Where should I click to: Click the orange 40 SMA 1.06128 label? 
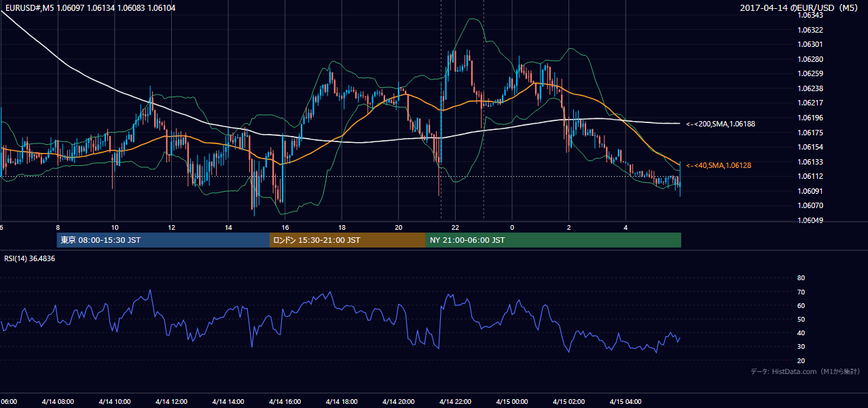pos(718,165)
